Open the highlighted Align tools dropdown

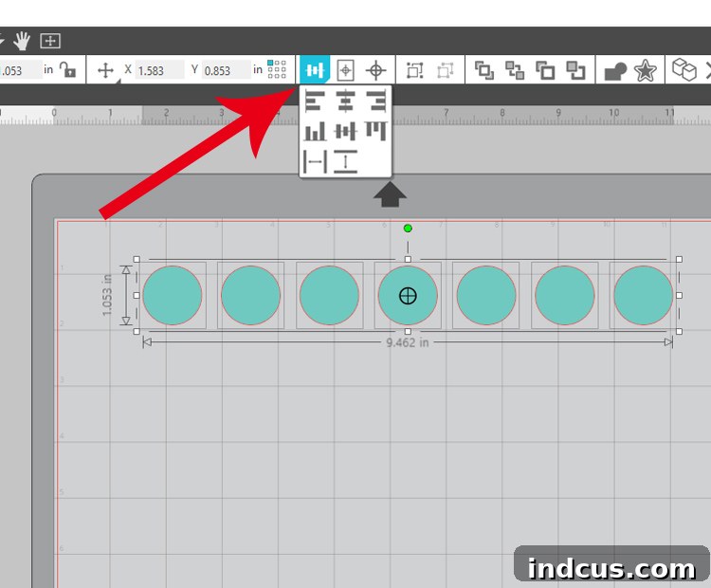314,70
